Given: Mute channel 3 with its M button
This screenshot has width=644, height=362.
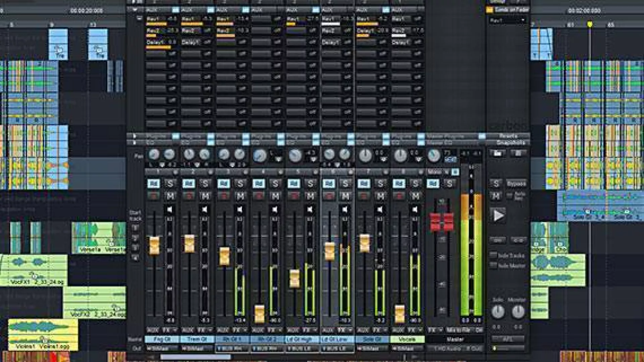Looking at the screenshot, I should click(240, 196).
